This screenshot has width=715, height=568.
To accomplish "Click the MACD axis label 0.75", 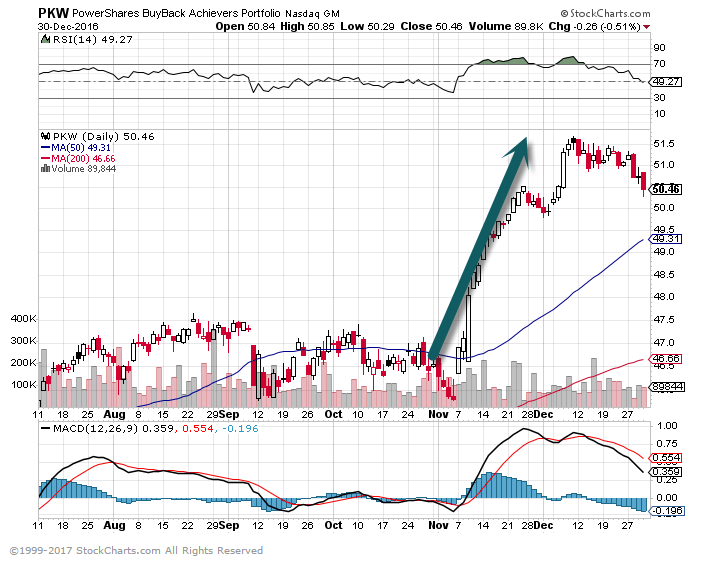I will click(x=666, y=444).
